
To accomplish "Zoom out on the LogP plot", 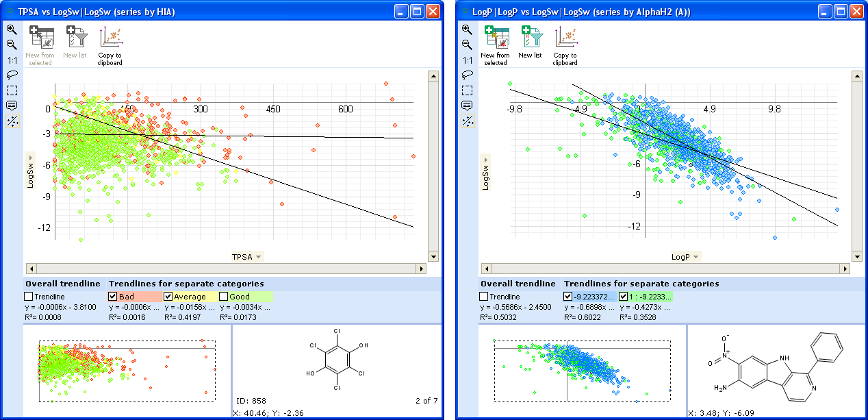I will 467,45.
